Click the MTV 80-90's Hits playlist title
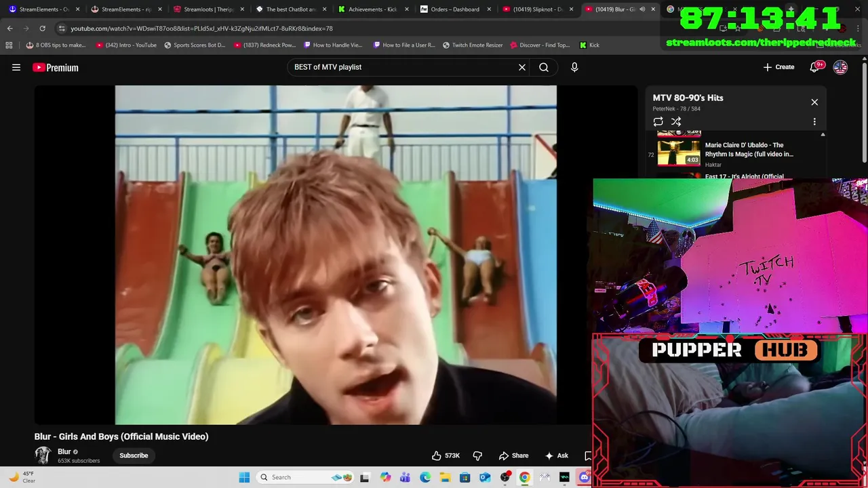The height and width of the screenshot is (488, 868). 688,98
